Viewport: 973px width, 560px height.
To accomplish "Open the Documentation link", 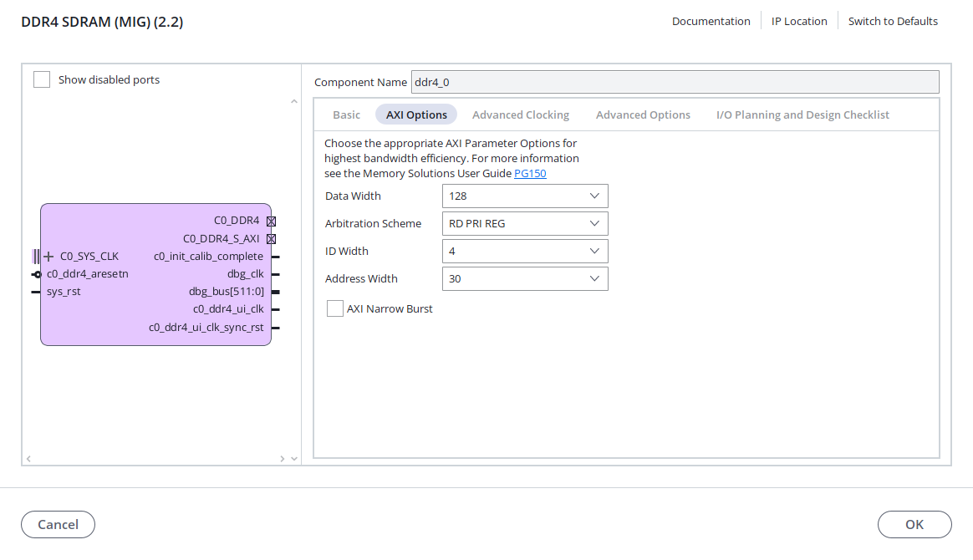I will click(711, 21).
